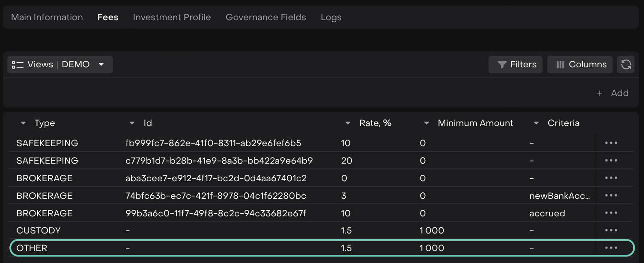Image resolution: width=644 pixels, height=263 pixels.
Task: Expand the Rate, % column arrow
Action: [x=348, y=123]
